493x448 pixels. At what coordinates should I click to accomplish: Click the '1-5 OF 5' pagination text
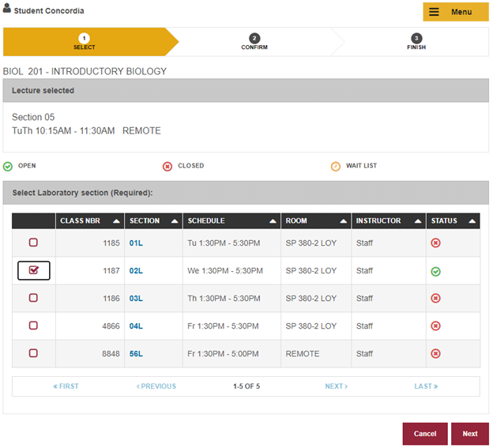coord(246,386)
